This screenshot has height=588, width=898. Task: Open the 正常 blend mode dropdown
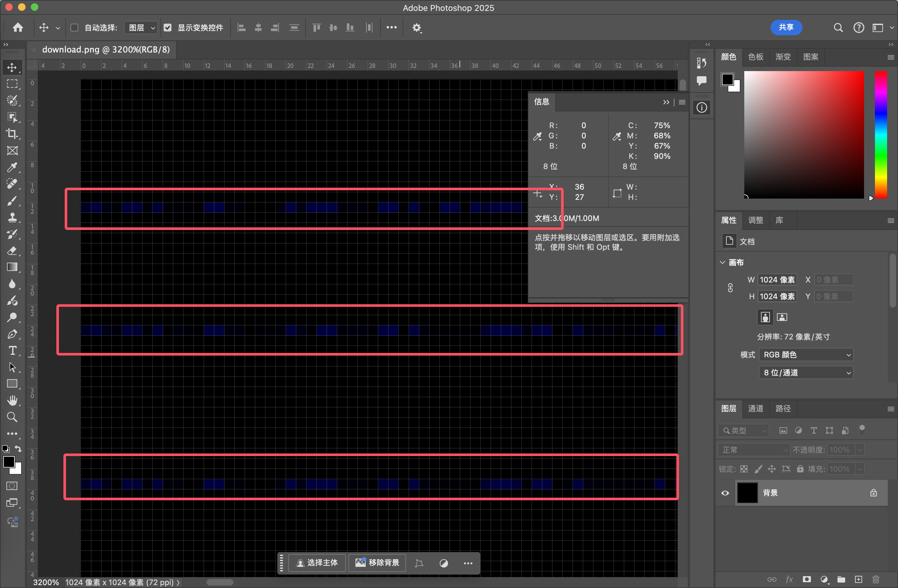tap(754, 450)
